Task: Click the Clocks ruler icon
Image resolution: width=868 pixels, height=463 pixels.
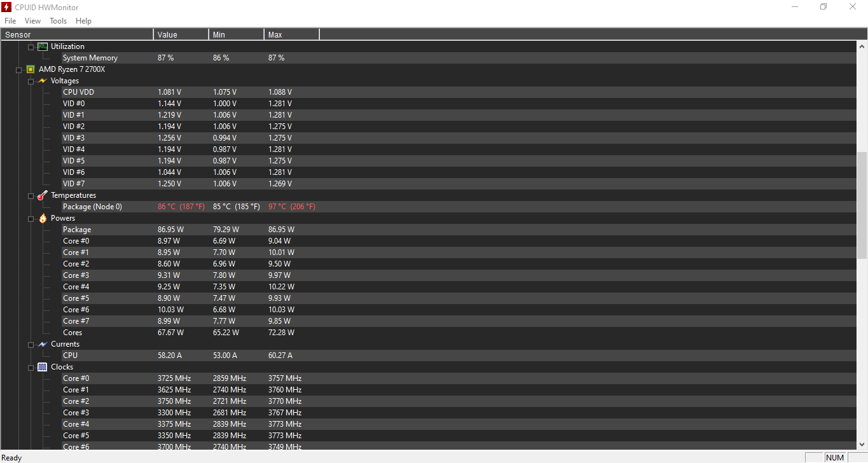Action: [43, 367]
